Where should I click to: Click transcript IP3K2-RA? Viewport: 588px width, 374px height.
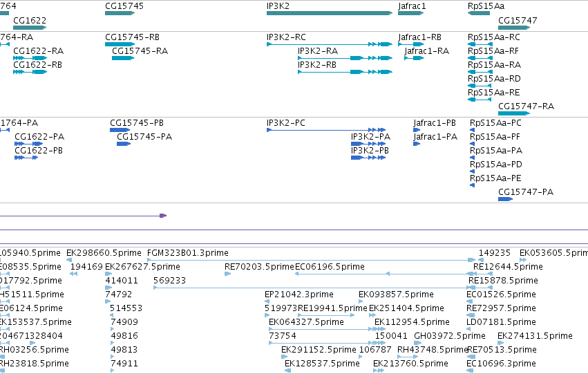tap(318, 51)
